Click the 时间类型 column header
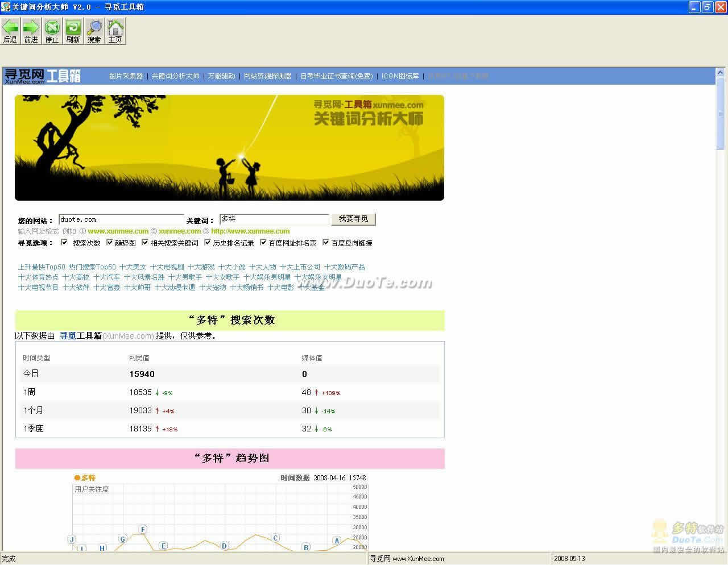The height and width of the screenshot is (565, 728). pos(36,358)
